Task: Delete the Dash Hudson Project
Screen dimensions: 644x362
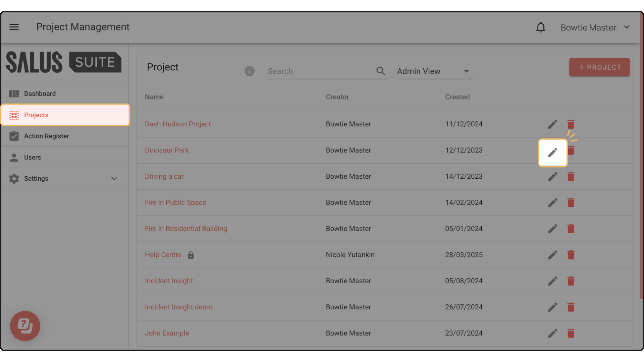Action: click(571, 124)
